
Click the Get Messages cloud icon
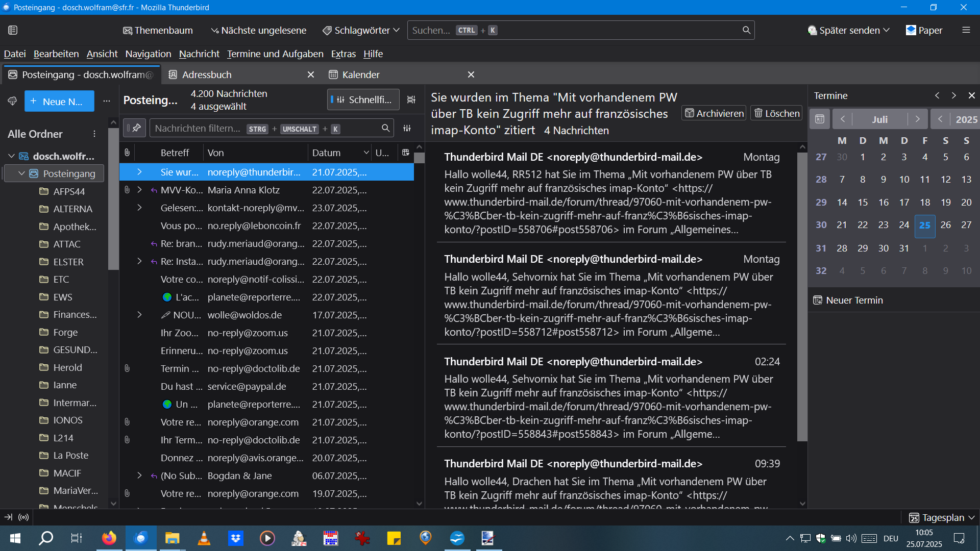[12, 101]
